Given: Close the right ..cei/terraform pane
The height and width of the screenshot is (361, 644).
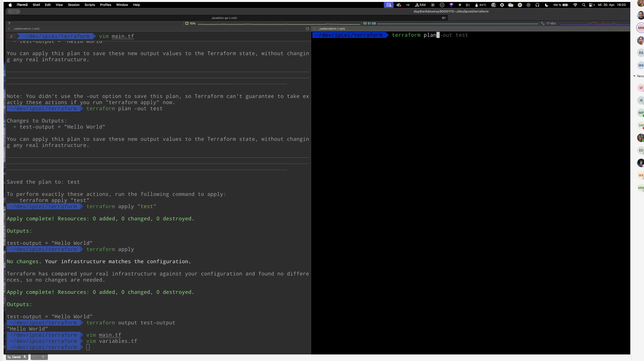Looking at the screenshot, I should (314, 29).
